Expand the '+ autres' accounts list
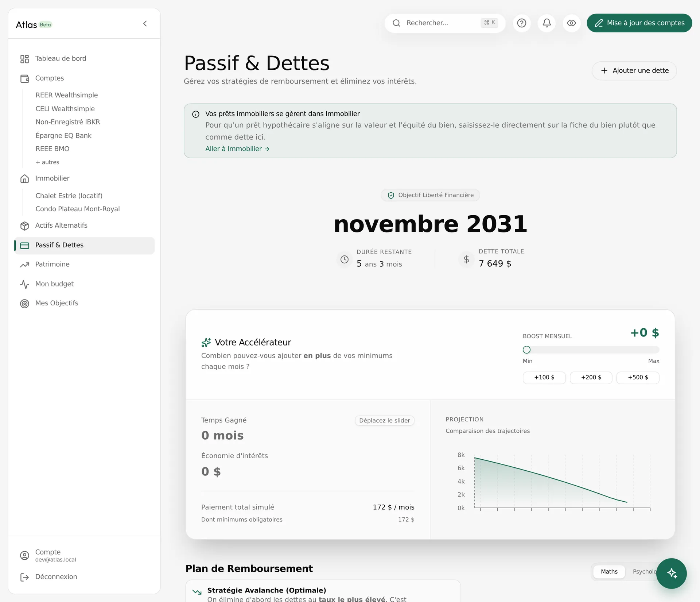700x602 pixels. click(47, 162)
